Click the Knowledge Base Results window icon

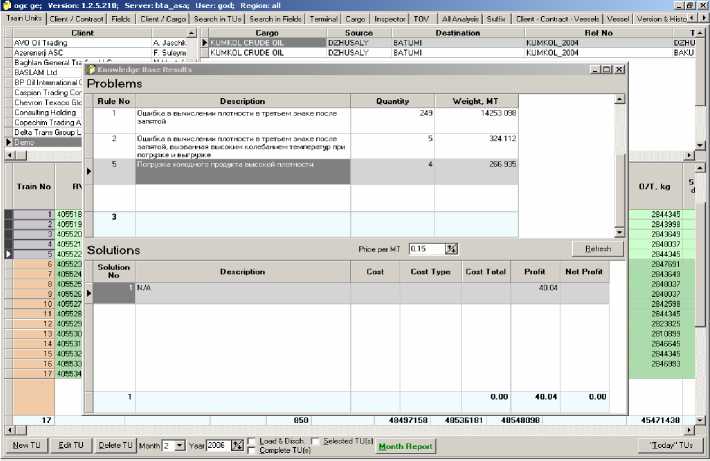[x=93, y=70]
